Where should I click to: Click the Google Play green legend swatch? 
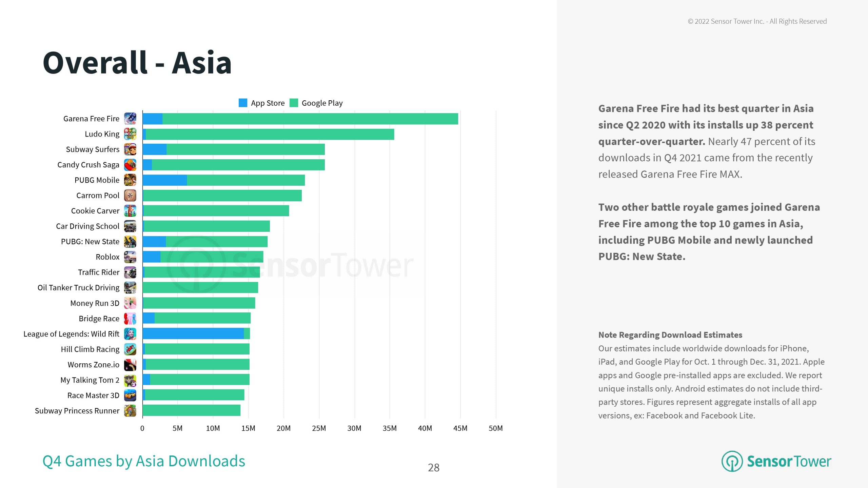294,103
